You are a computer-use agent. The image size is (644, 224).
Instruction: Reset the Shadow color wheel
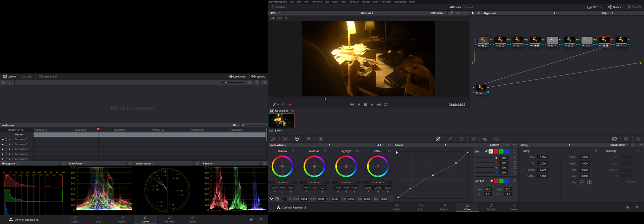[294, 151]
